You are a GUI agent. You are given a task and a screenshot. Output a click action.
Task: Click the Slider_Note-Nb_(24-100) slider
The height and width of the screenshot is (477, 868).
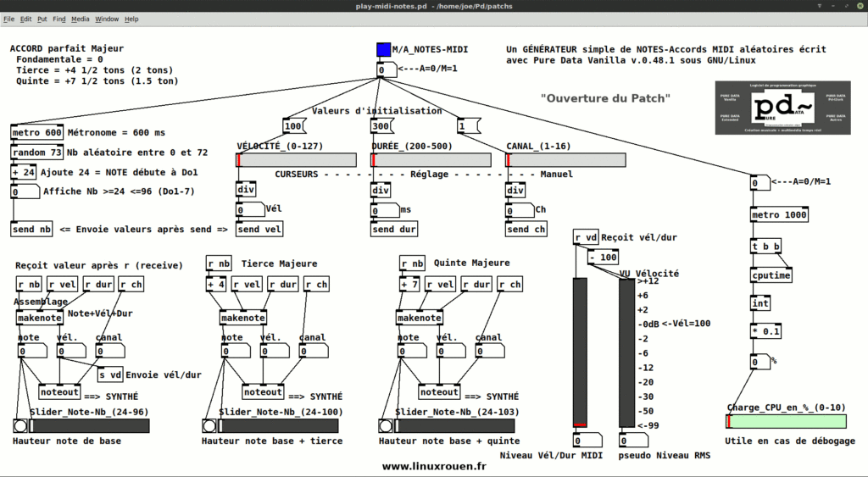[x=278, y=425]
